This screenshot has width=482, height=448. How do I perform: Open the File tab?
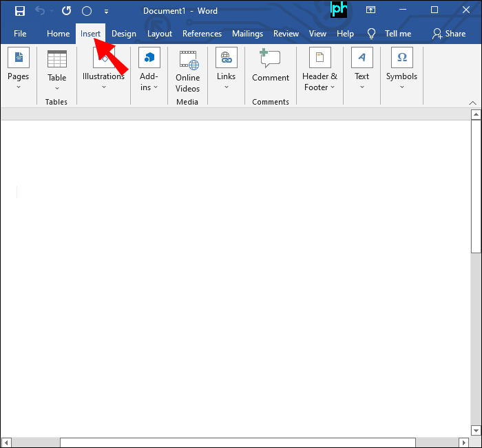point(20,34)
